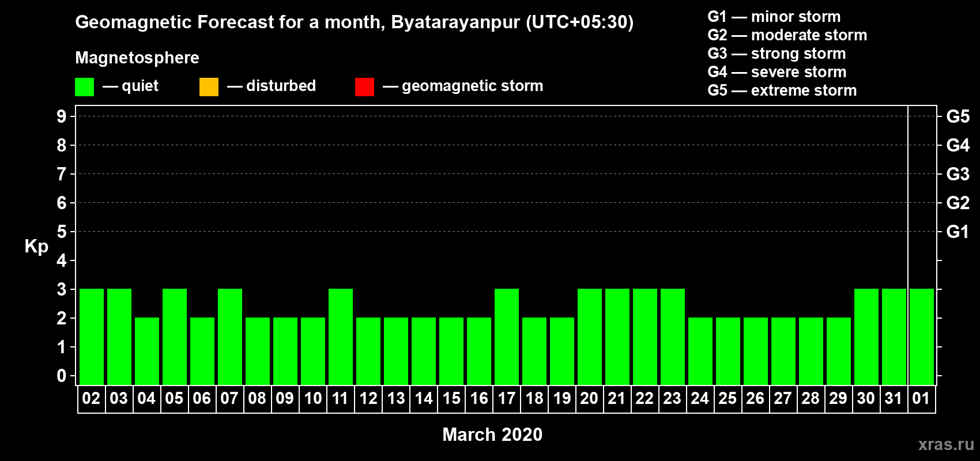Viewport: 980px width, 461px height.
Task: Click the G5 right-axis label
Action: pyautogui.click(x=958, y=116)
